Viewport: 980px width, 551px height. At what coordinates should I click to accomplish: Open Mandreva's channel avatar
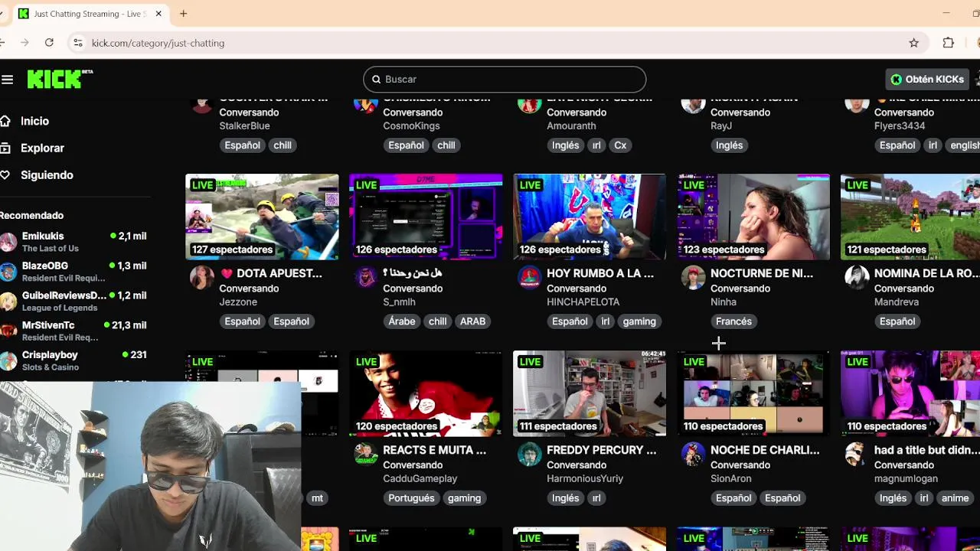(x=857, y=278)
